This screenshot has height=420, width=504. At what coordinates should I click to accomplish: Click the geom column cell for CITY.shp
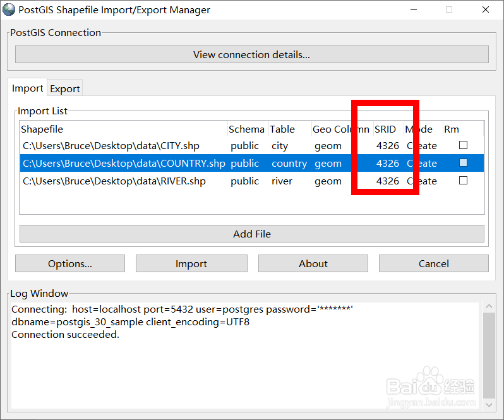(328, 146)
